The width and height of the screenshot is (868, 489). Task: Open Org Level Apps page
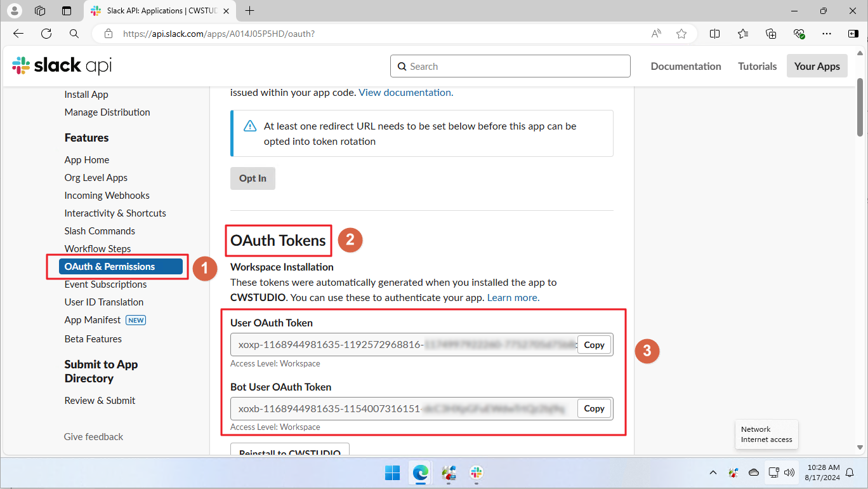(96, 178)
